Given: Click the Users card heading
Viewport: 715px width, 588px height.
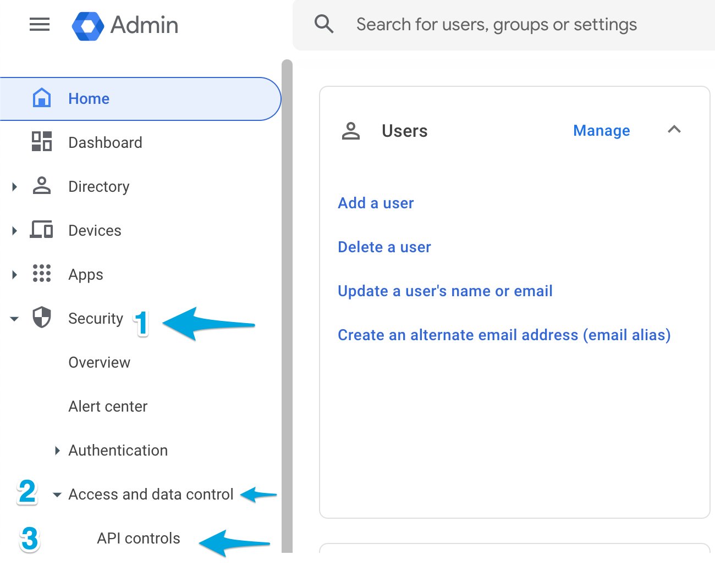Looking at the screenshot, I should pyautogui.click(x=405, y=131).
